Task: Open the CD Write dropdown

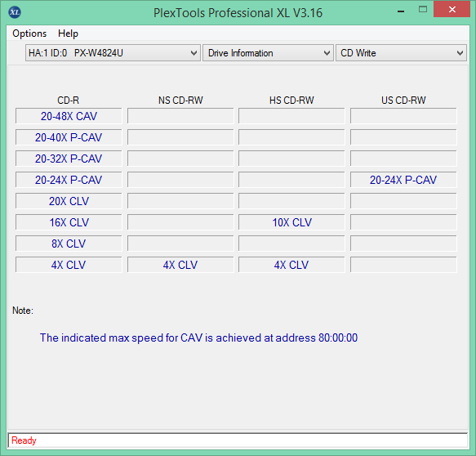Action: pos(401,53)
